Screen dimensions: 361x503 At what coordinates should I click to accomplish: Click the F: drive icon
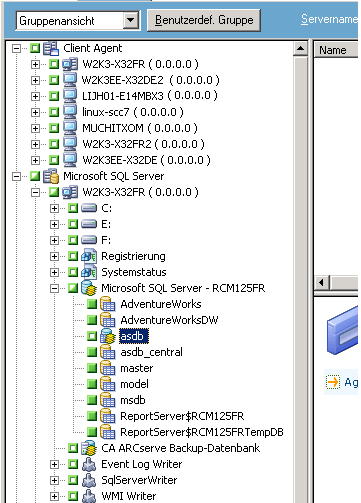[89, 240]
